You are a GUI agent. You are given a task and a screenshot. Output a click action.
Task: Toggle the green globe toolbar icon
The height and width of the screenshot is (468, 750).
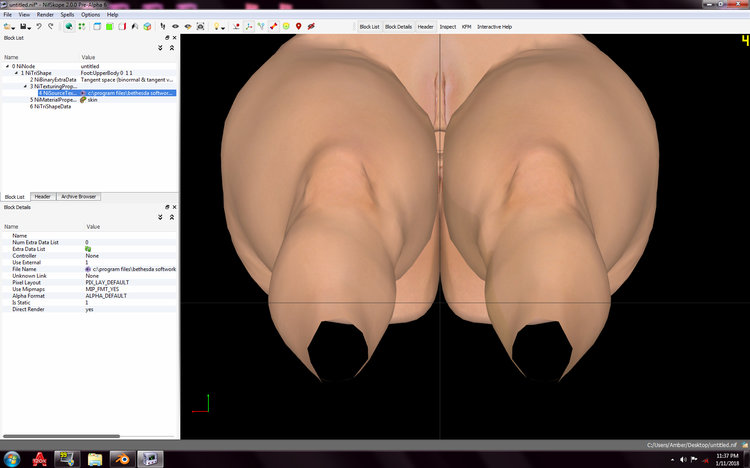tap(69, 27)
